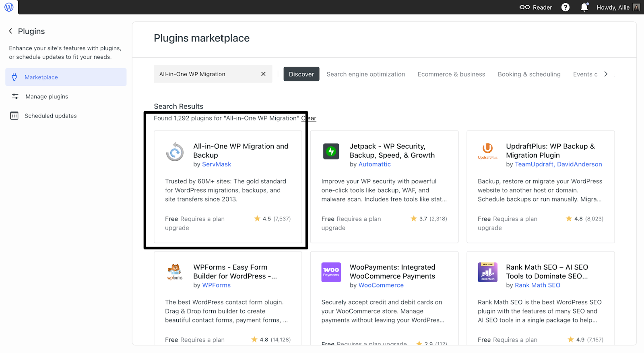This screenshot has width=644, height=353.
Task: Click the Jetpack card description text
Action: (384, 190)
